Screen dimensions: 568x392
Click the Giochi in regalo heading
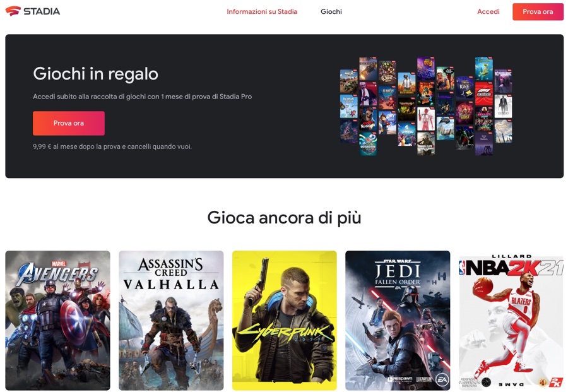[x=96, y=74]
